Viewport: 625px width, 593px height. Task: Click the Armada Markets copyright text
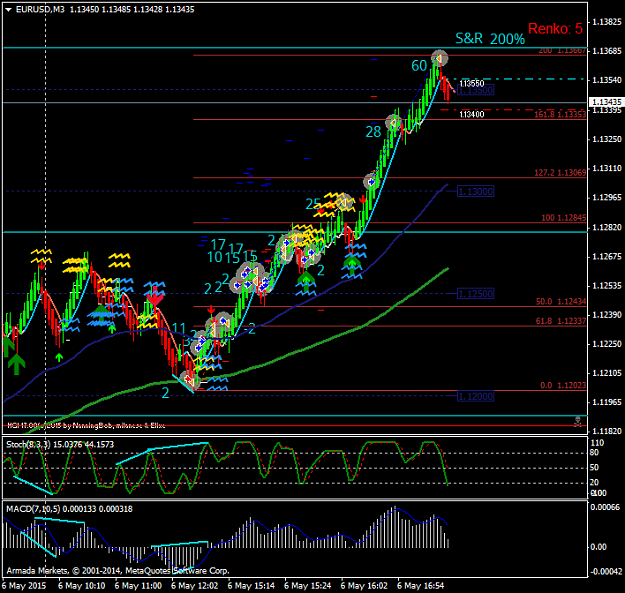pyautogui.click(x=118, y=571)
